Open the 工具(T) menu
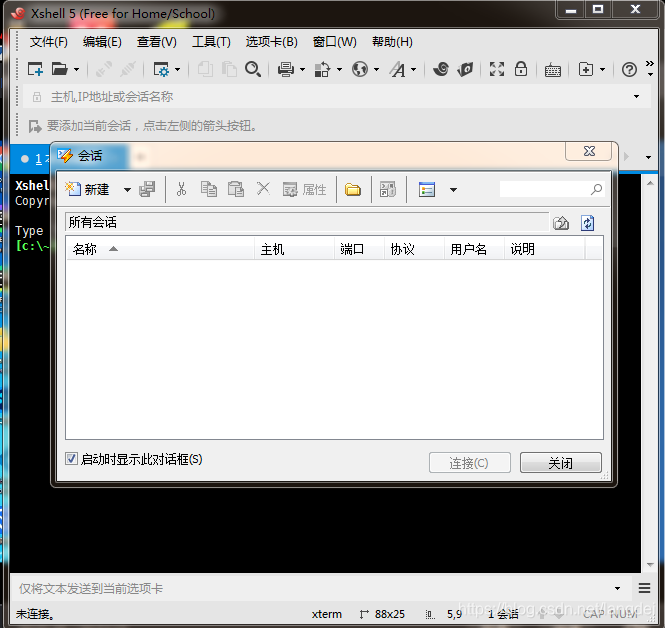 [211, 42]
